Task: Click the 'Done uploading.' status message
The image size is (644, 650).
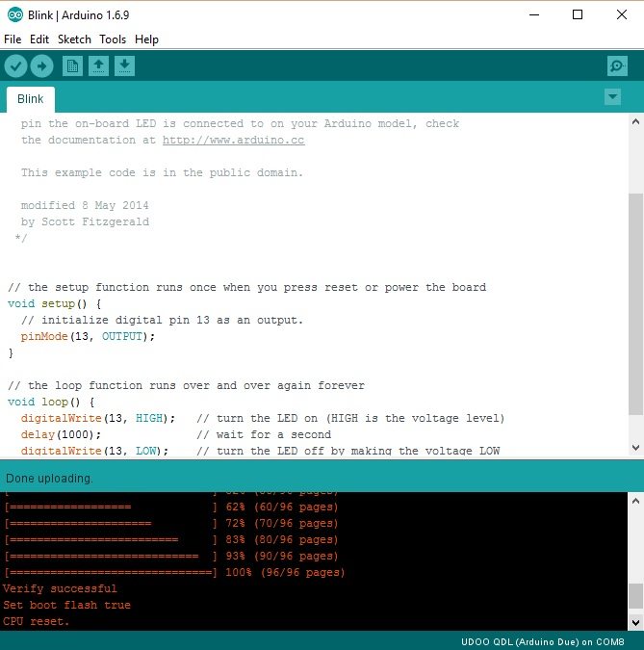Action: [49, 479]
